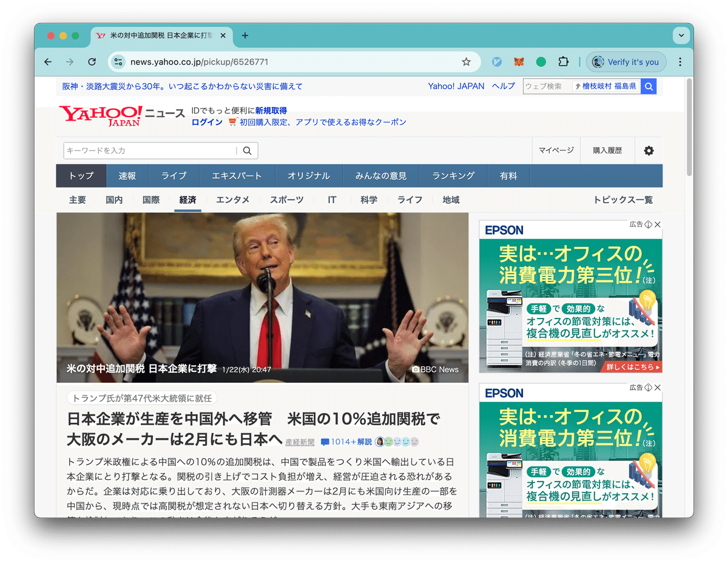The height and width of the screenshot is (563, 728).
Task: Switch to the ライフ category
Action: 410,200
